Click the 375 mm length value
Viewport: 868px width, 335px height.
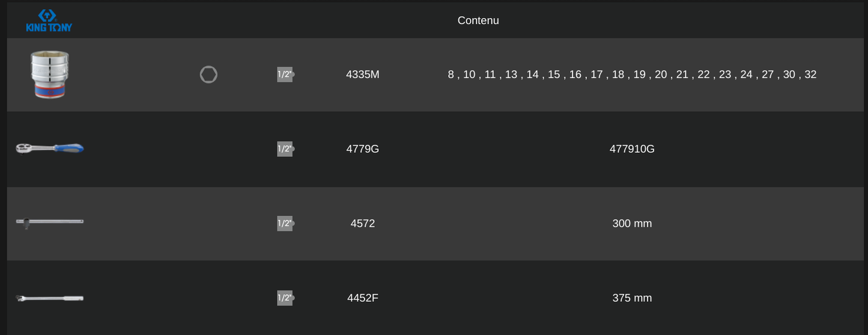(632, 298)
